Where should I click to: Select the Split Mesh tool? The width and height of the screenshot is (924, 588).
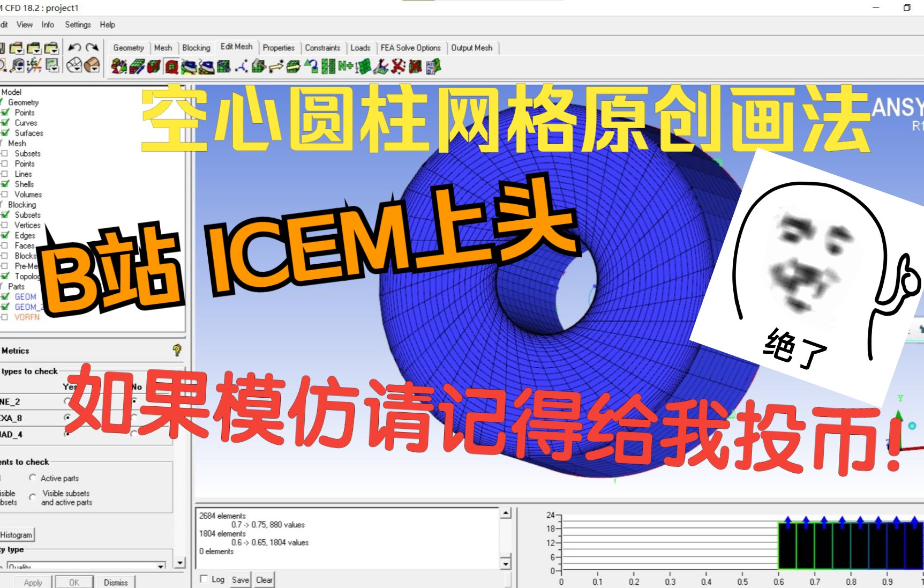[259, 66]
